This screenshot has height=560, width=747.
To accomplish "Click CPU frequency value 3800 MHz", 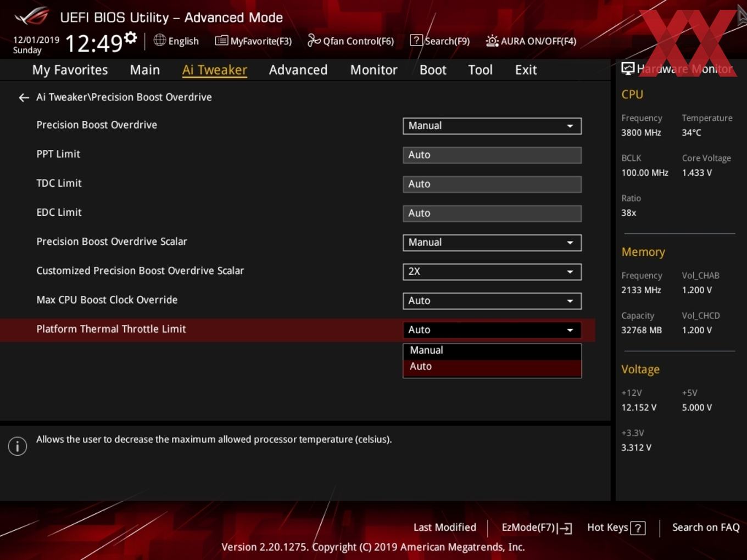I will 641,132.
